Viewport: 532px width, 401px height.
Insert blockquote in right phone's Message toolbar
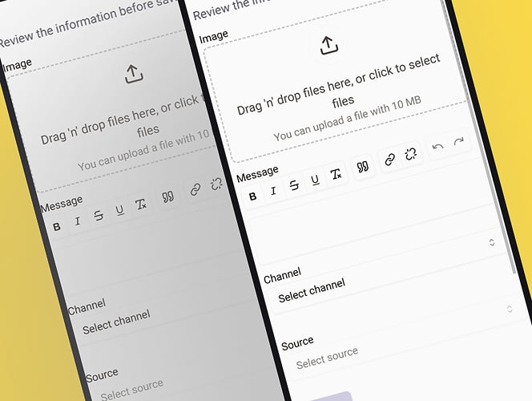(363, 167)
